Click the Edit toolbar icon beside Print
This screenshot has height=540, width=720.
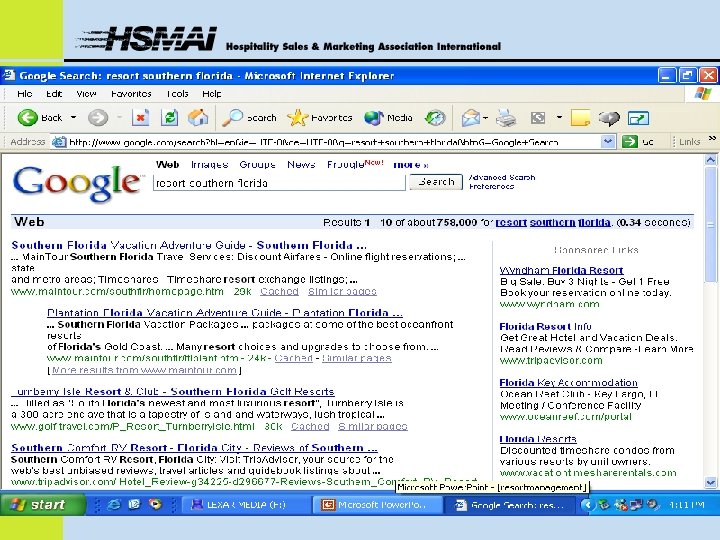click(538, 118)
